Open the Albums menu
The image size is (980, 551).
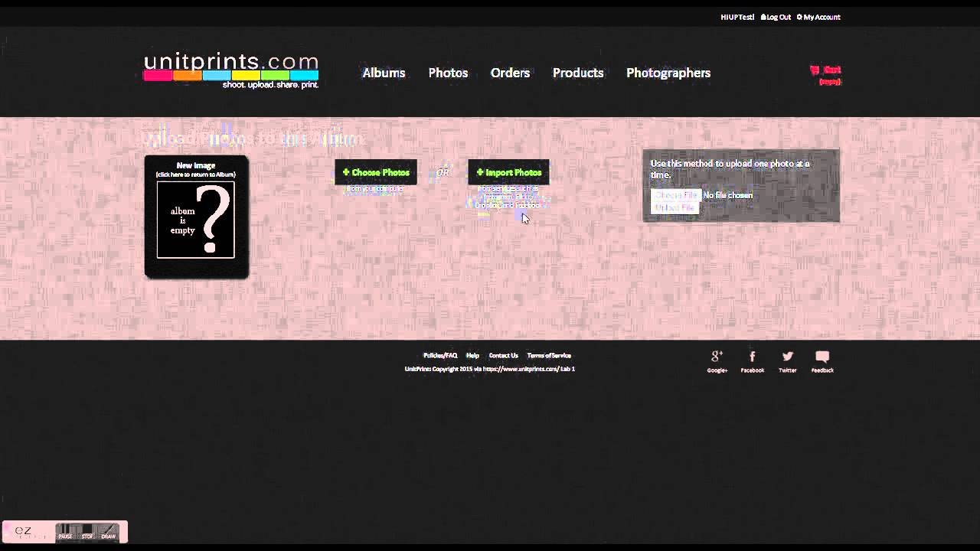(x=384, y=73)
